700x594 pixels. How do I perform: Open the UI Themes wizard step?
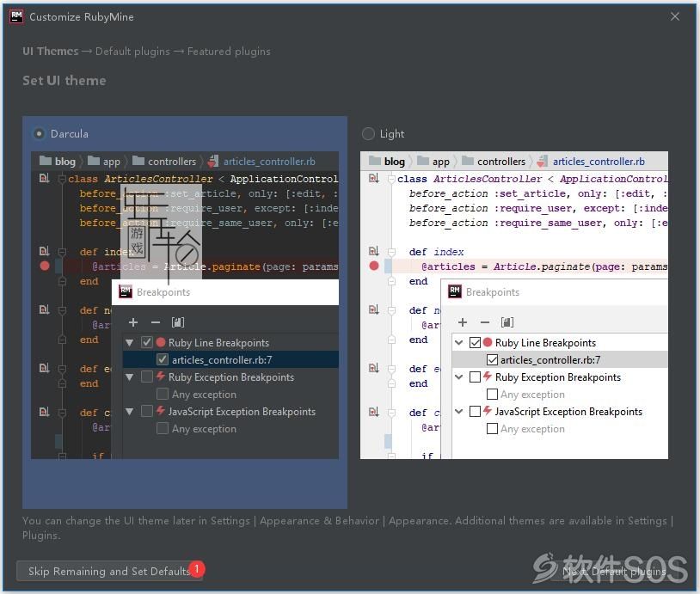[x=51, y=52]
